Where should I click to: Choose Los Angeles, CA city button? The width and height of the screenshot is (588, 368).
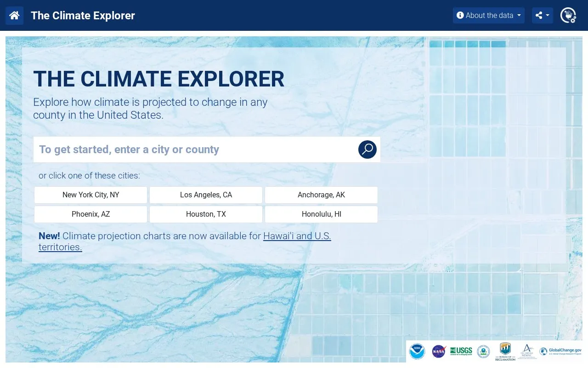point(206,195)
